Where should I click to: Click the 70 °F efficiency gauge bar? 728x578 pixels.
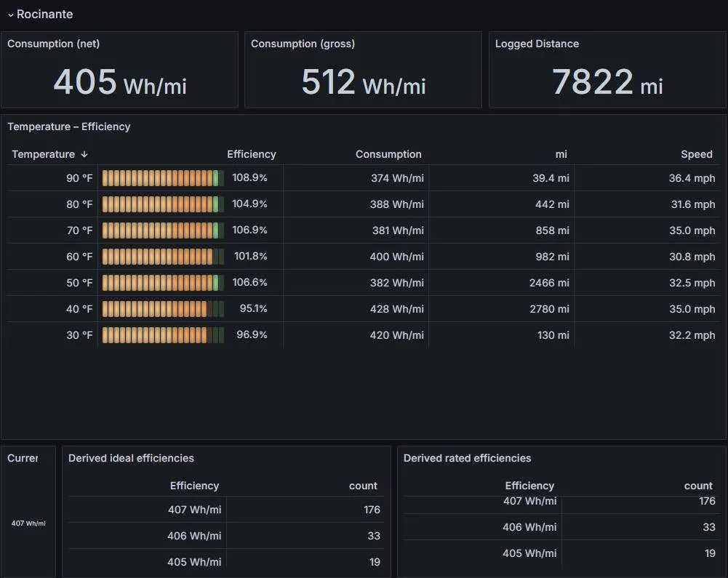(163, 230)
